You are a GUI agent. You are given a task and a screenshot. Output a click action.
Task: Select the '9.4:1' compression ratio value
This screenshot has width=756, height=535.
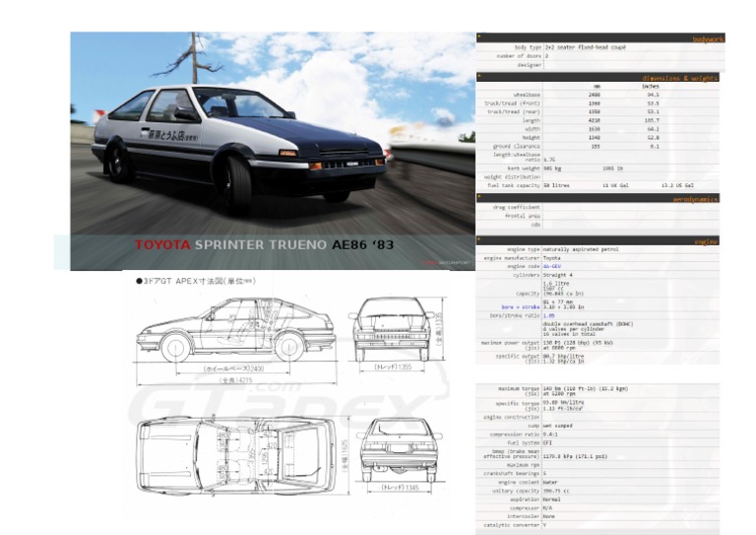pos(550,435)
